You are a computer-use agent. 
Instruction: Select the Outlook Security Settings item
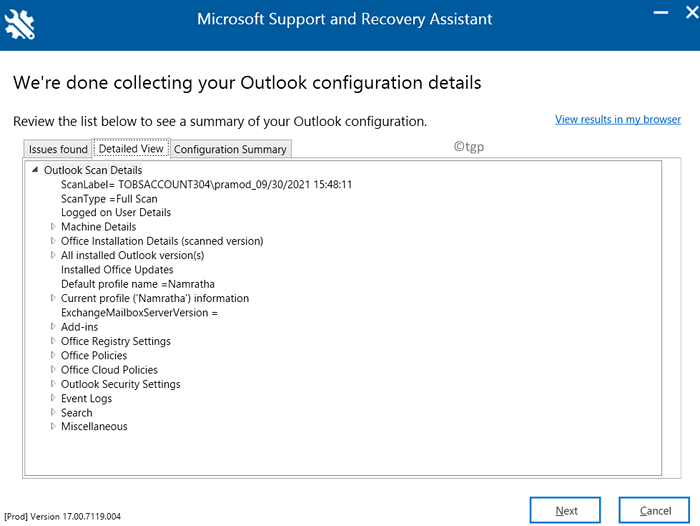coord(120,385)
